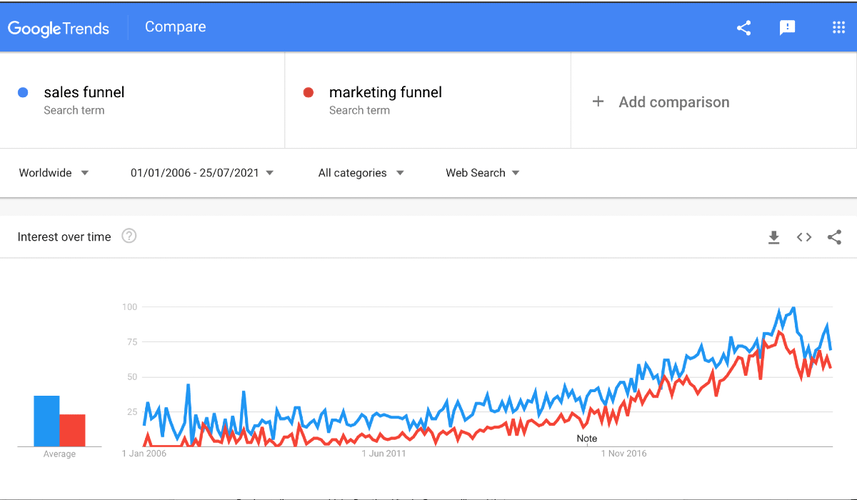Open the Google apps grid icon
The width and height of the screenshot is (857, 500).
coord(839,28)
